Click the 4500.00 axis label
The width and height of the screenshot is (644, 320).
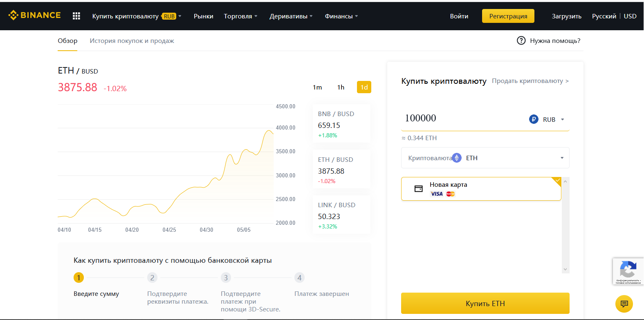pos(285,106)
